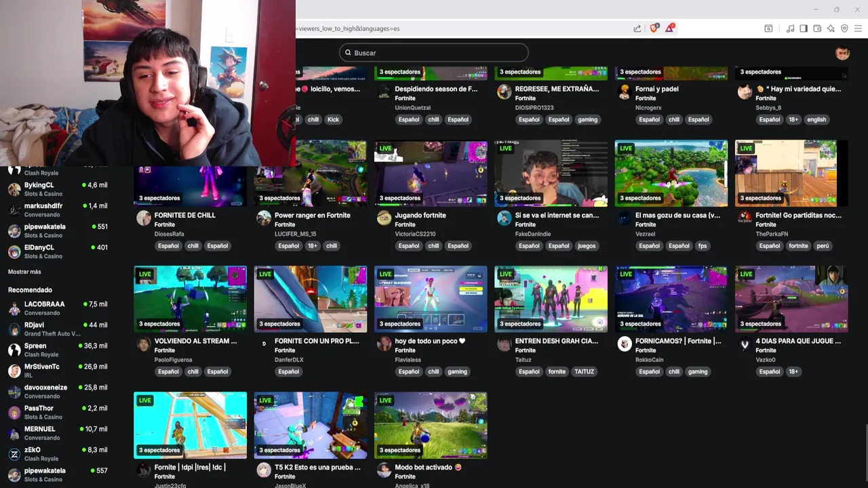Click the TAITUZ tag
The image size is (868, 488).
coord(584,371)
